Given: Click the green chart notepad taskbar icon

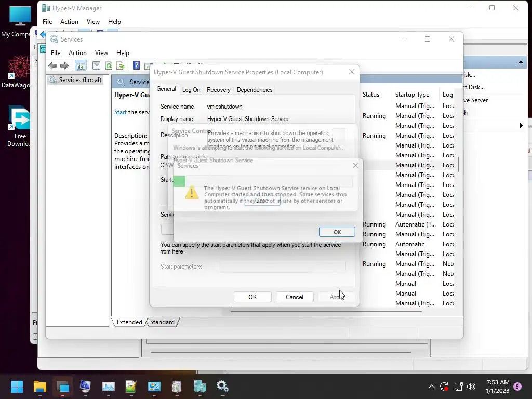Looking at the screenshot, I should 131,387.
